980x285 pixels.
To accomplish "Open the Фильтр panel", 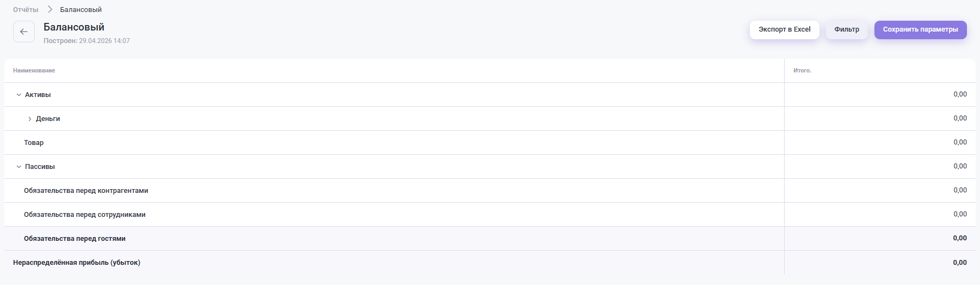I will 847,30.
